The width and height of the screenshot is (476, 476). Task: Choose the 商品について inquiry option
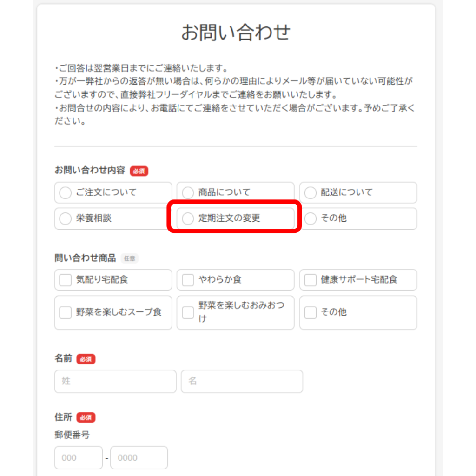pos(188,192)
